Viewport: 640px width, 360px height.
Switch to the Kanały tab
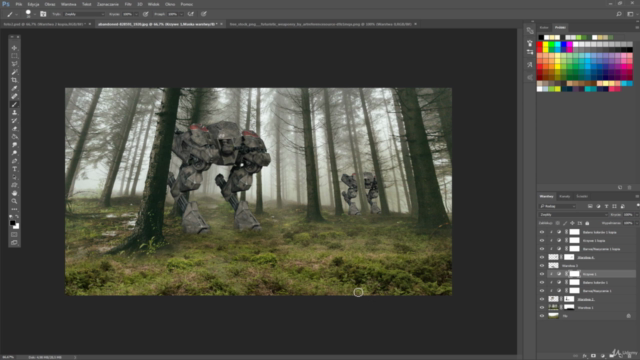click(x=564, y=196)
